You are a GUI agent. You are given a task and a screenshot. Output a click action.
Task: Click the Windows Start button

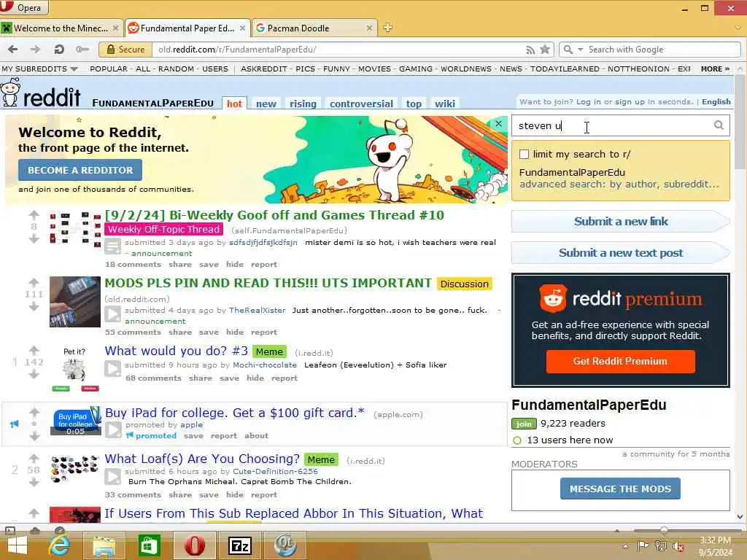[x=18, y=545]
